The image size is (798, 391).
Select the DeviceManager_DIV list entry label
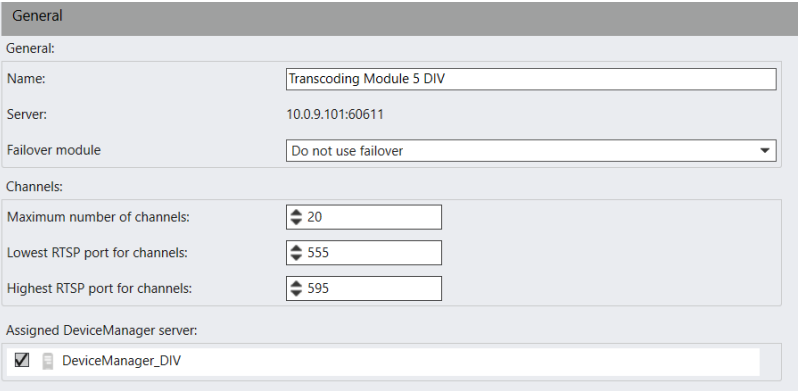(121, 361)
